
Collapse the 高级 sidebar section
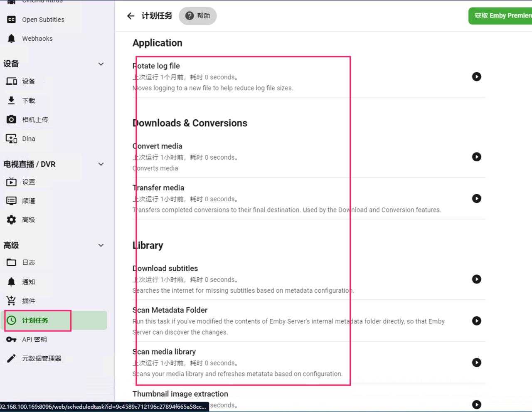101,245
